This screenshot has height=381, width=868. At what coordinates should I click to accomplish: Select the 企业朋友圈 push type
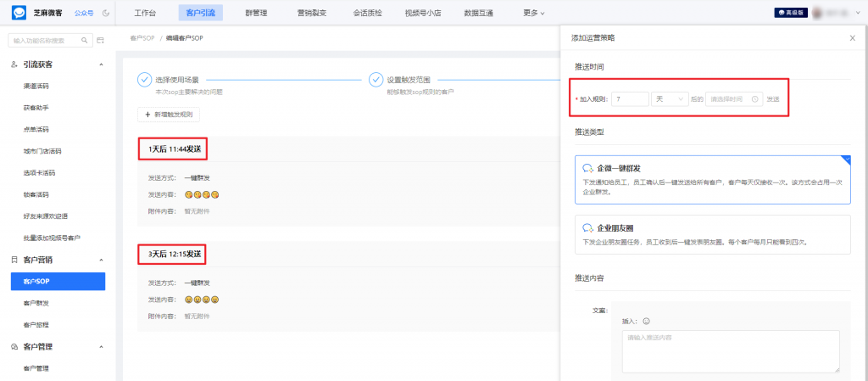point(712,234)
